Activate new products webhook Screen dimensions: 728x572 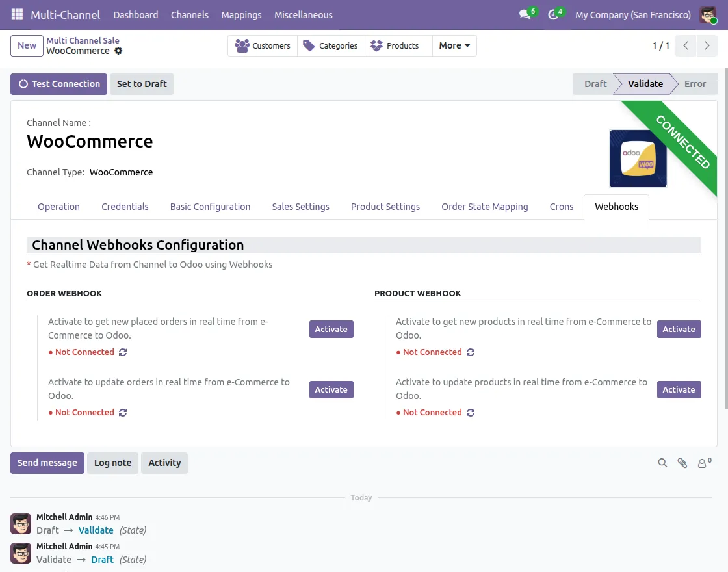pos(679,329)
